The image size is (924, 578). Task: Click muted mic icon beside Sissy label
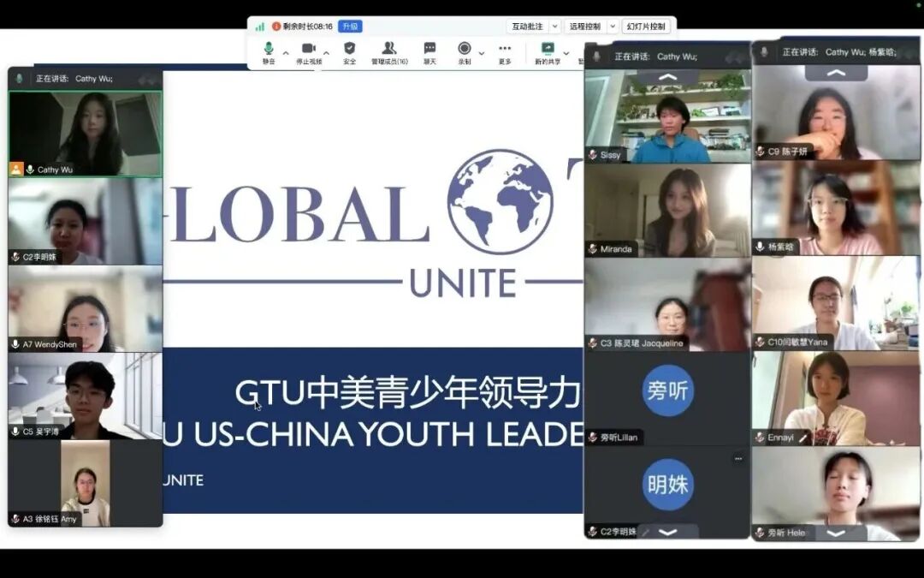[593, 155]
